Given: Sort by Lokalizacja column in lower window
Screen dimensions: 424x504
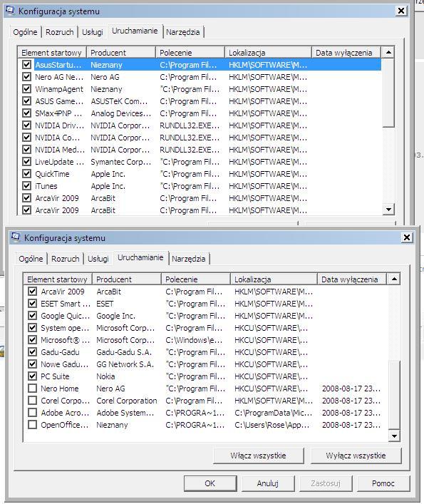Looking at the screenshot, I should coord(274,279).
